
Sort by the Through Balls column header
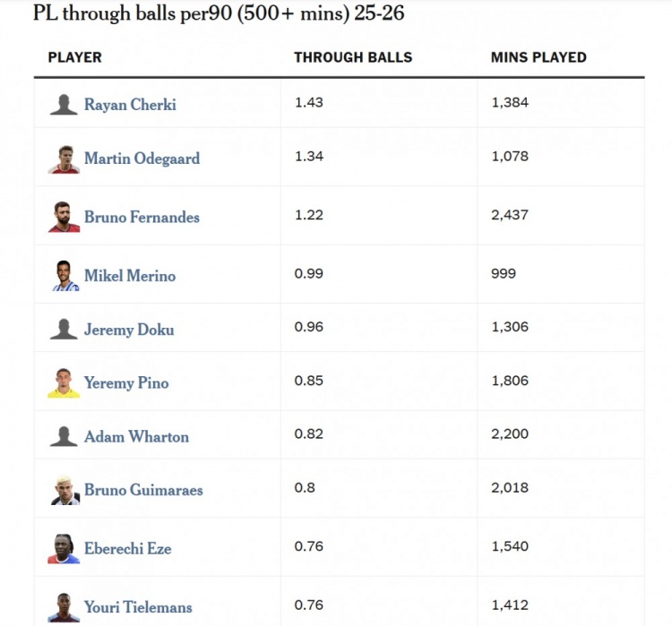pyautogui.click(x=353, y=57)
